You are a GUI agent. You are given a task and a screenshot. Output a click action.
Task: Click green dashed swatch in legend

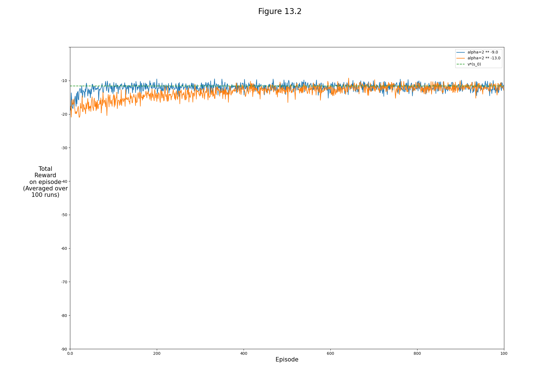(460, 64)
